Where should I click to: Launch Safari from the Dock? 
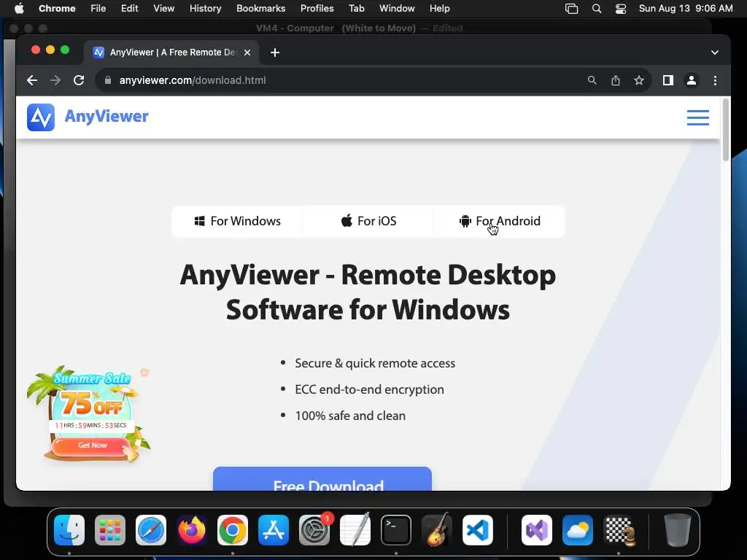click(x=151, y=530)
